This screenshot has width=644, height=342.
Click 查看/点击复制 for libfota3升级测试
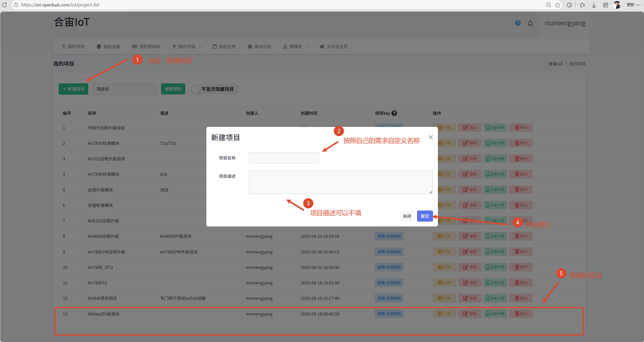[389, 314]
